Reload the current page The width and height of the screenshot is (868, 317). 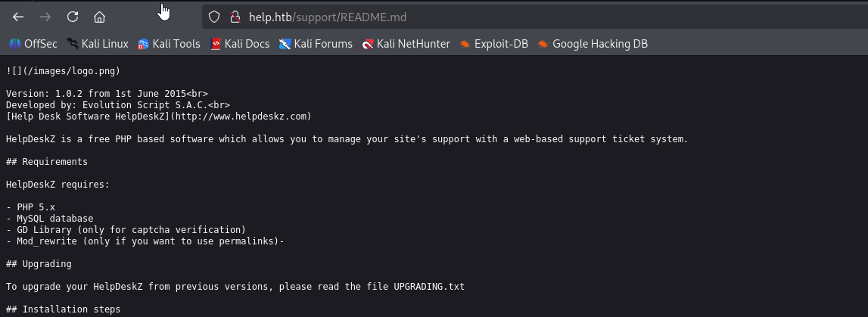click(x=73, y=17)
